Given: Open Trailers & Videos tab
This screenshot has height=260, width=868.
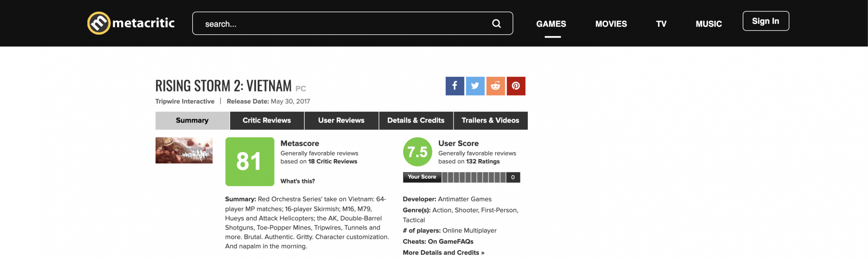Looking at the screenshot, I should click(x=490, y=120).
